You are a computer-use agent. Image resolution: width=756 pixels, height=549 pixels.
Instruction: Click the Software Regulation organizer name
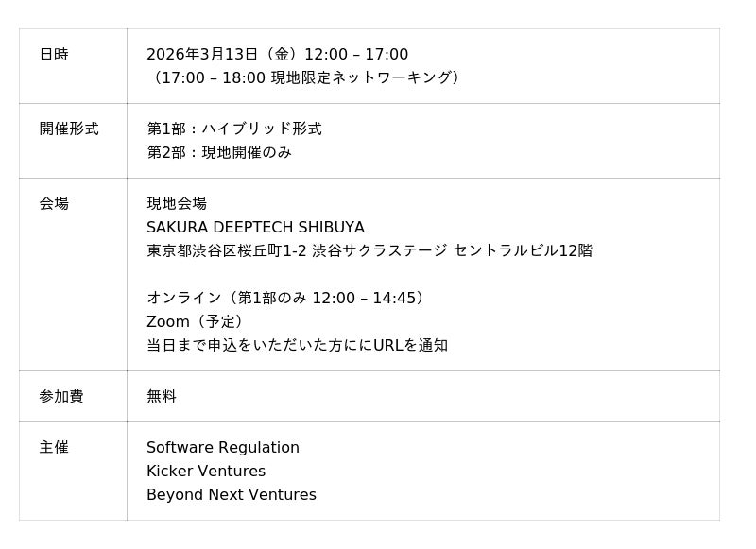(223, 448)
